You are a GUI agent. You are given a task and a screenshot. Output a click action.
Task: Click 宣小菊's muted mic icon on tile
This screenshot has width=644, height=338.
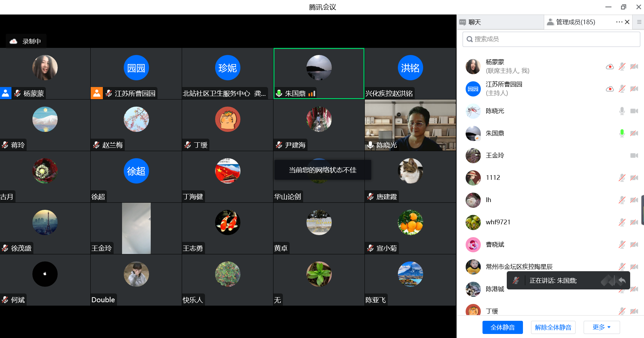371,248
